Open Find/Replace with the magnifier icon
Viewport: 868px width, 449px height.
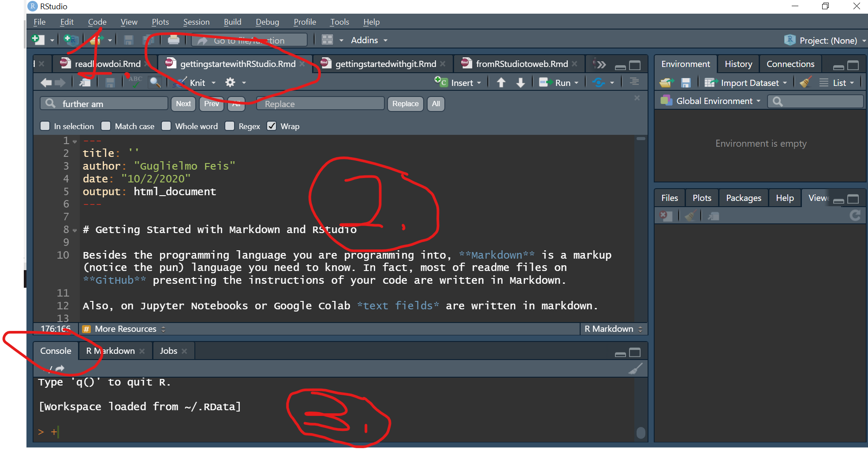[155, 82]
